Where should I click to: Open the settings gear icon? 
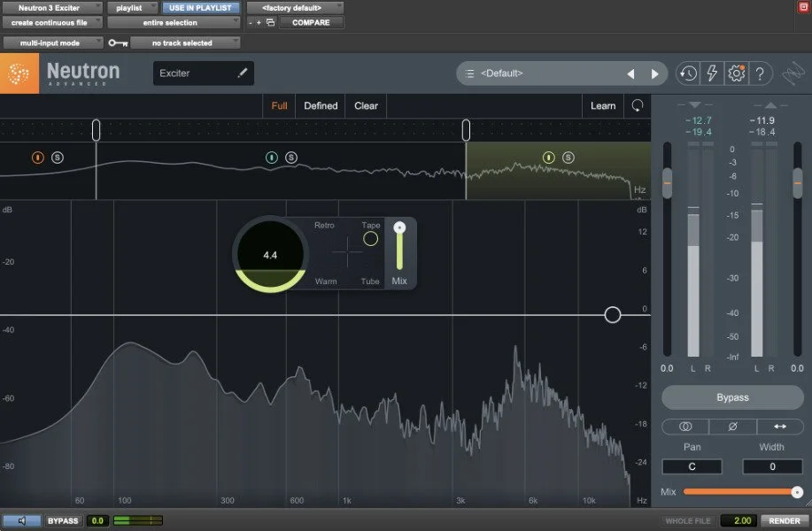[x=736, y=73]
